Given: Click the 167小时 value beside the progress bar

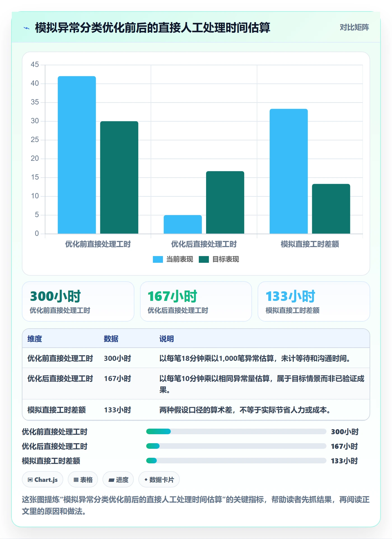Looking at the screenshot, I should click(345, 446).
